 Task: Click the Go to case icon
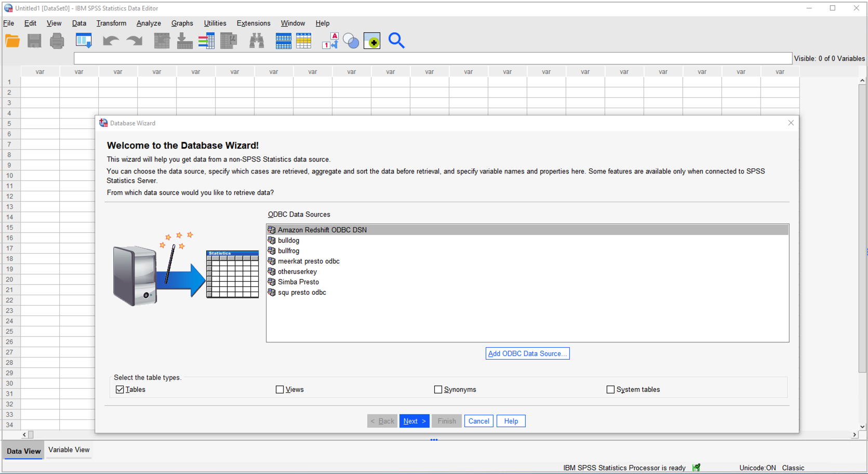162,41
